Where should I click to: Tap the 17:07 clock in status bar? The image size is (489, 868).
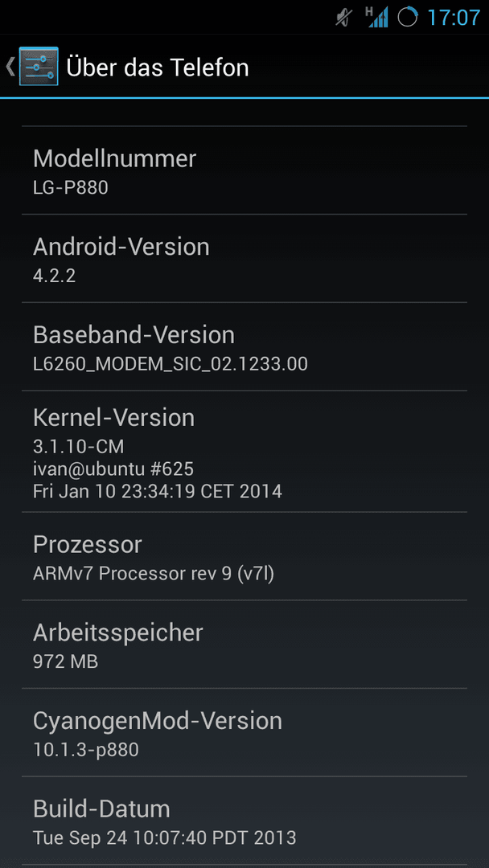point(454,18)
